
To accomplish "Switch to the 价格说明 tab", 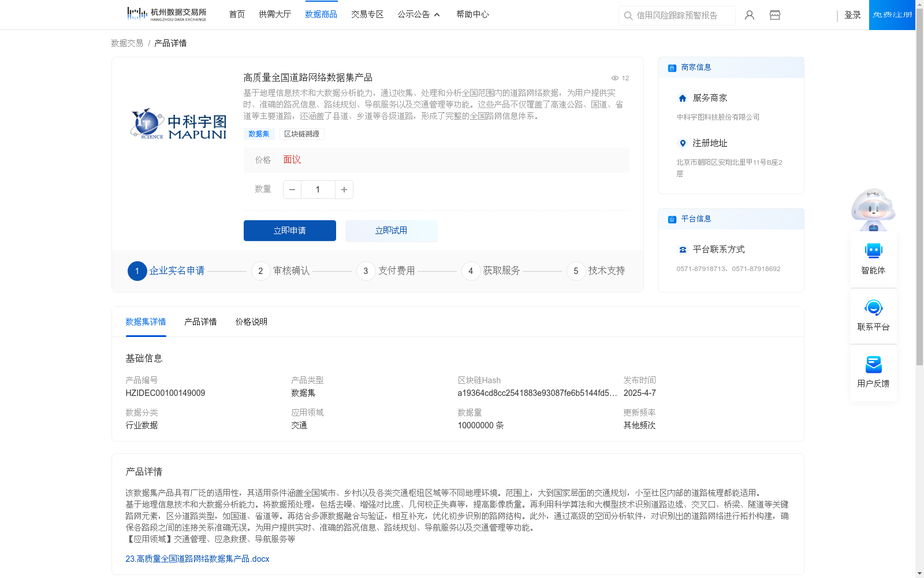I will 251,322.
